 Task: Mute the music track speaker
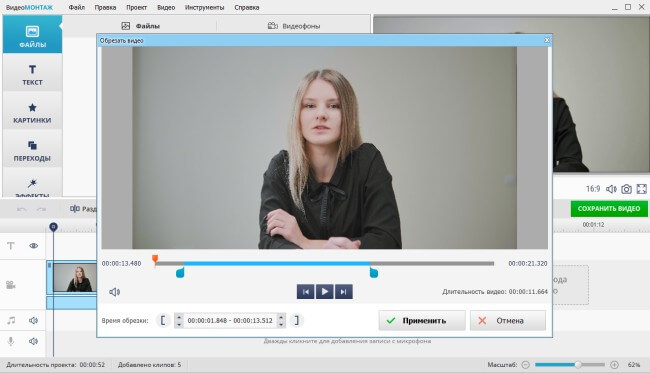point(34,320)
